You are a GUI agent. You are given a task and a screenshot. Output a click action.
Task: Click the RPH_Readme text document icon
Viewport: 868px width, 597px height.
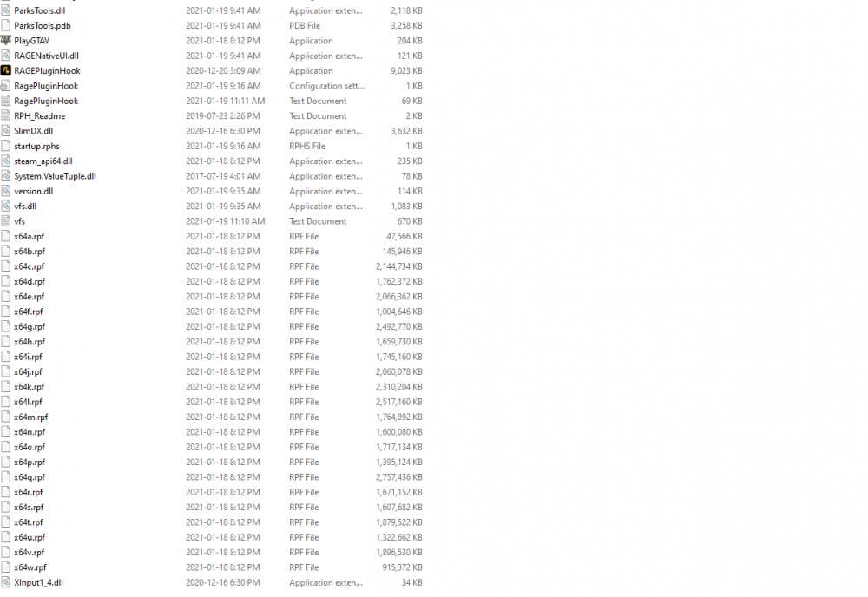click(5, 115)
